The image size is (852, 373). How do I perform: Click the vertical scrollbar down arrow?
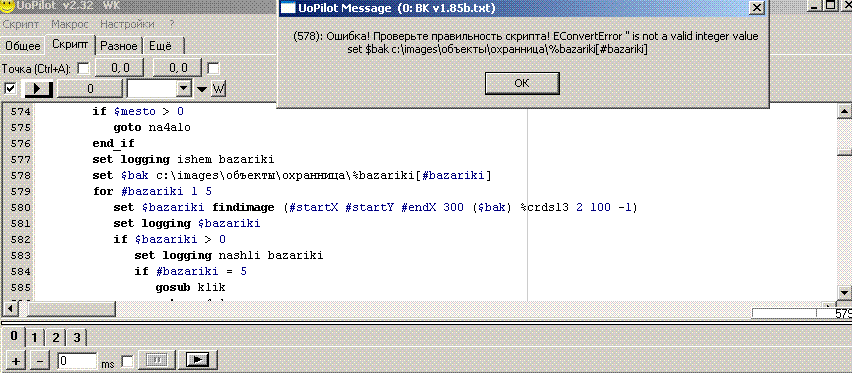coord(844,294)
